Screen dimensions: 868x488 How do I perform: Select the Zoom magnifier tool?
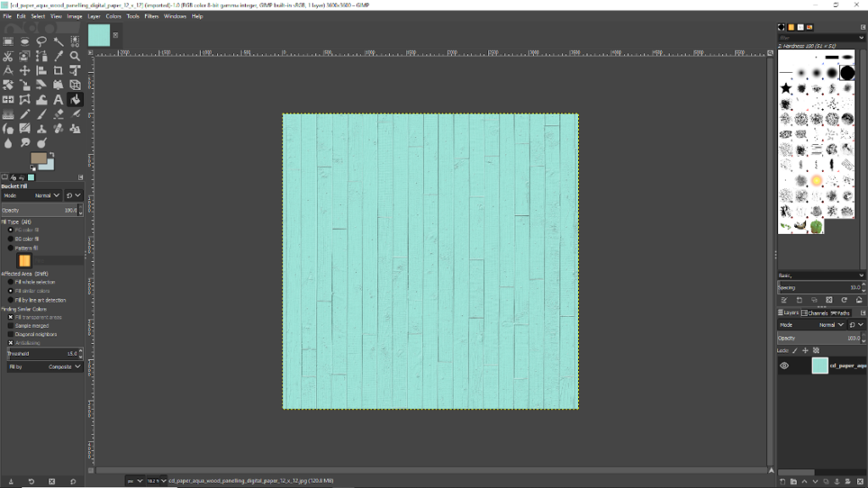(x=75, y=56)
